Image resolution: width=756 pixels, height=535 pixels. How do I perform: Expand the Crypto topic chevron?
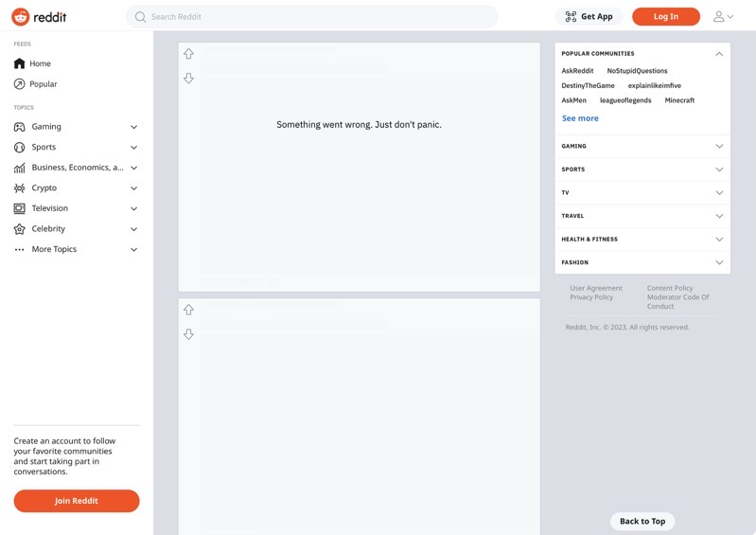click(x=134, y=188)
